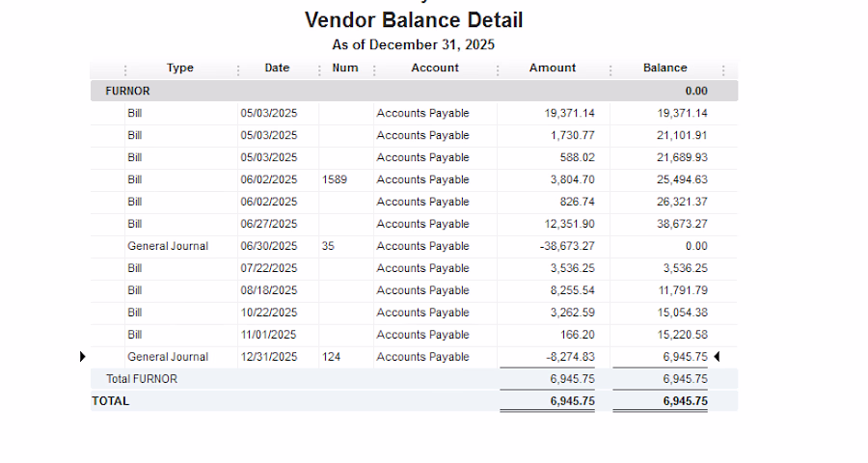Click the 15,054.38 running balance

point(682,313)
